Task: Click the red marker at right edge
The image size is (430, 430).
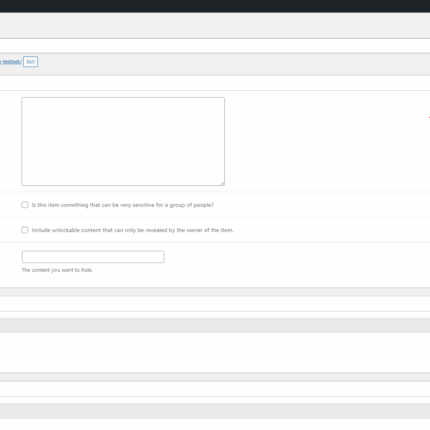Action: click(429, 117)
